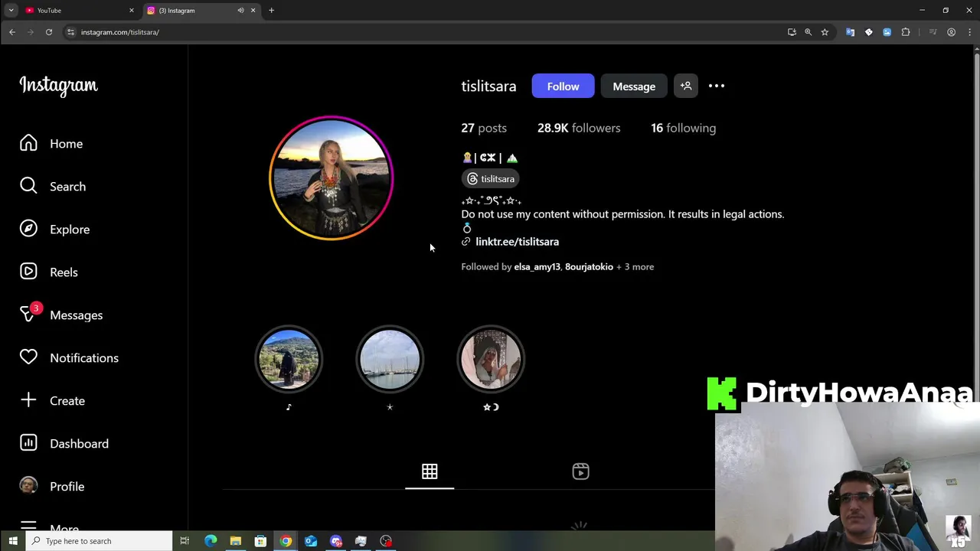Switch to the profile Reels tab
This screenshot has height=551, width=980.
(x=581, y=471)
